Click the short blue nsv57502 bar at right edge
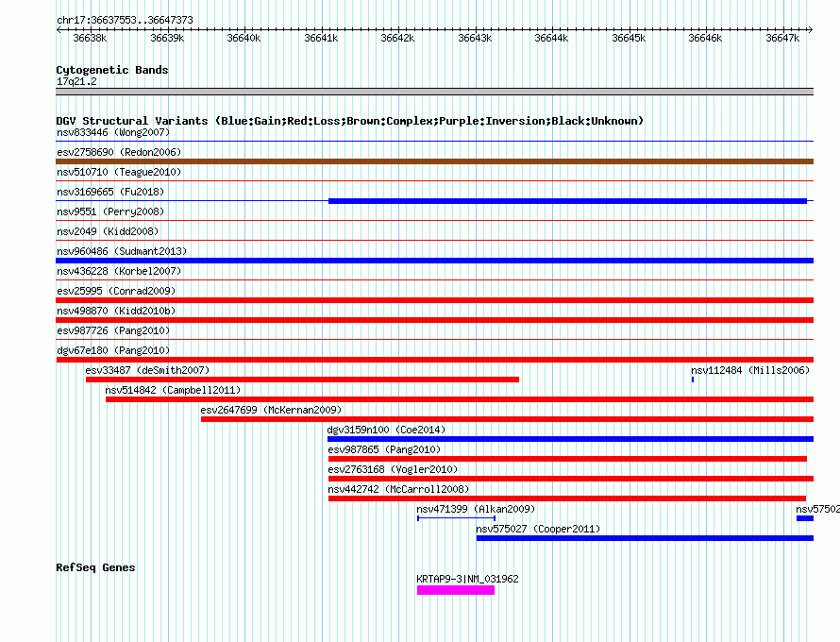Image resolution: width=840 pixels, height=642 pixels. [805, 518]
